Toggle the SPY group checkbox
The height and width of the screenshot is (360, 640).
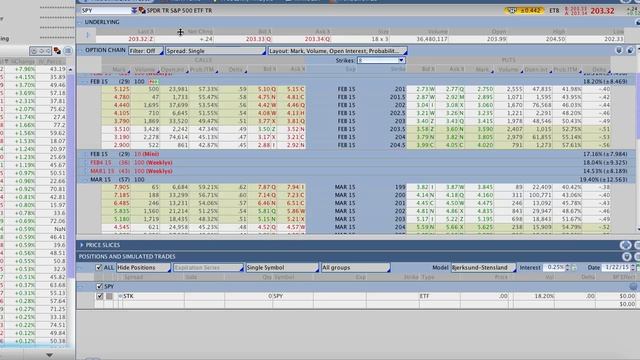tap(99, 287)
